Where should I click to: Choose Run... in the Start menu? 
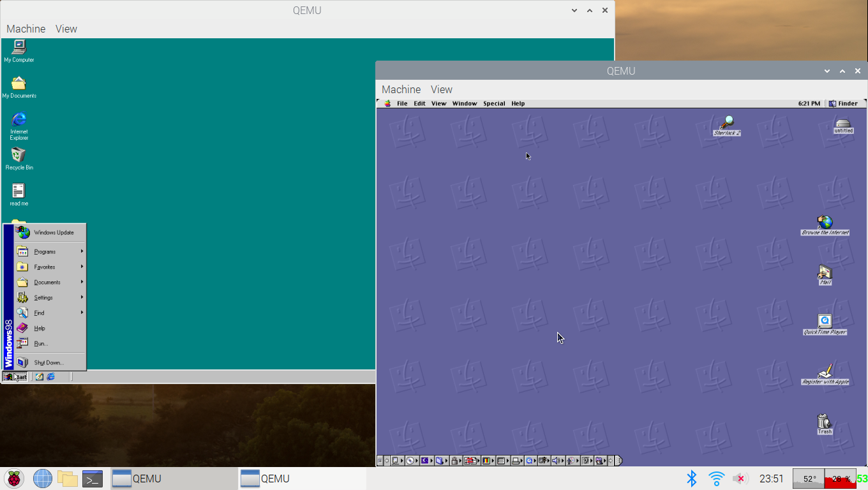click(50, 343)
